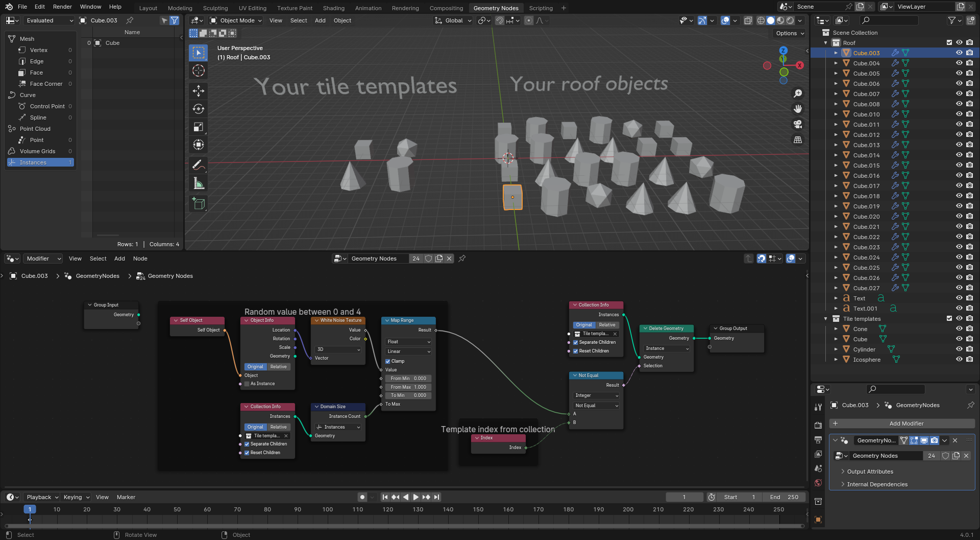Hide Cone object with eye icon
This screenshot has width=980, height=540.
(x=959, y=328)
